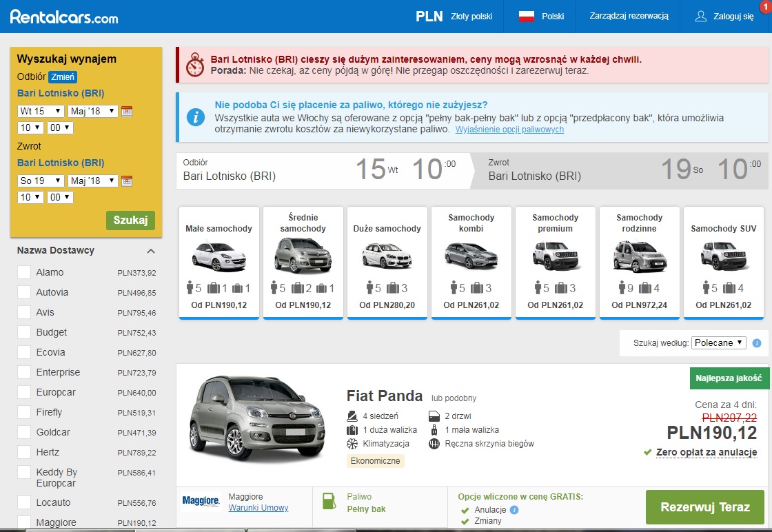Open the return hour dropdown
Screen dimensions: 772x532
[x=30, y=197]
